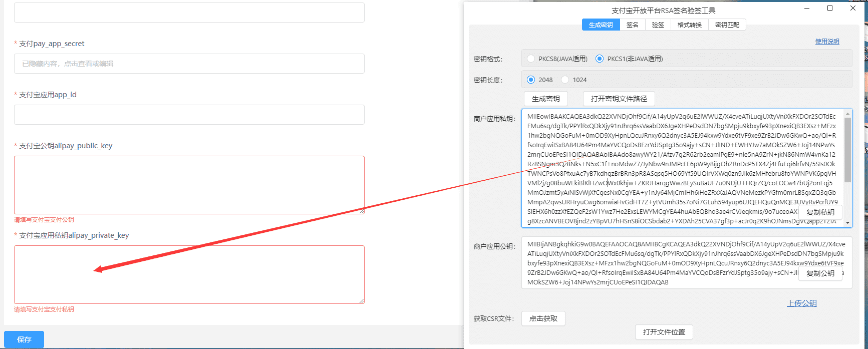Screen dimensions: 868x349
Task: Focus the alipay_public_key text area
Action: pyautogui.click(x=189, y=185)
